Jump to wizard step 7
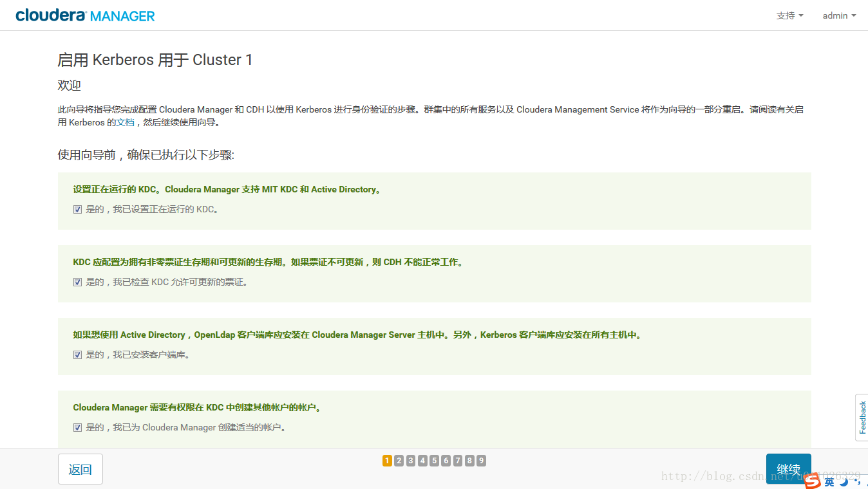 (458, 461)
